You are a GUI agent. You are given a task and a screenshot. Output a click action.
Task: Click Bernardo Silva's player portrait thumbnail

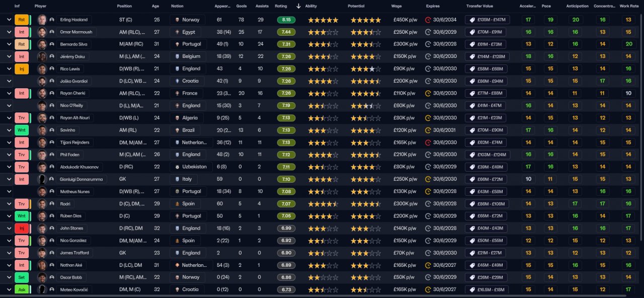coord(42,44)
